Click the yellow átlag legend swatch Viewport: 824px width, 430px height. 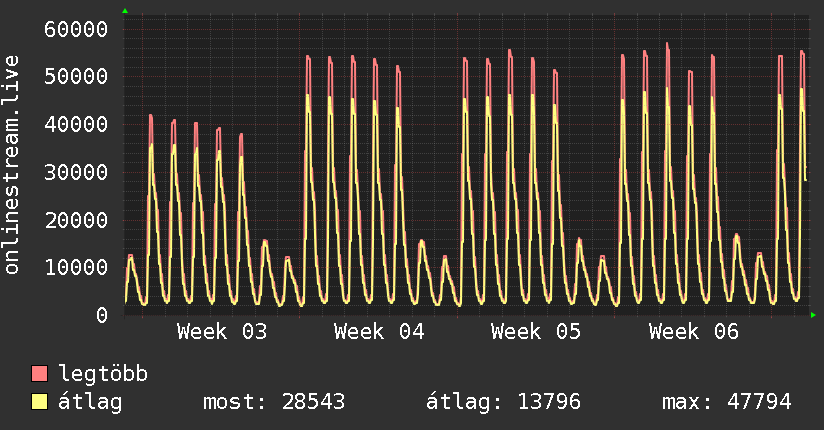coord(39,402)
